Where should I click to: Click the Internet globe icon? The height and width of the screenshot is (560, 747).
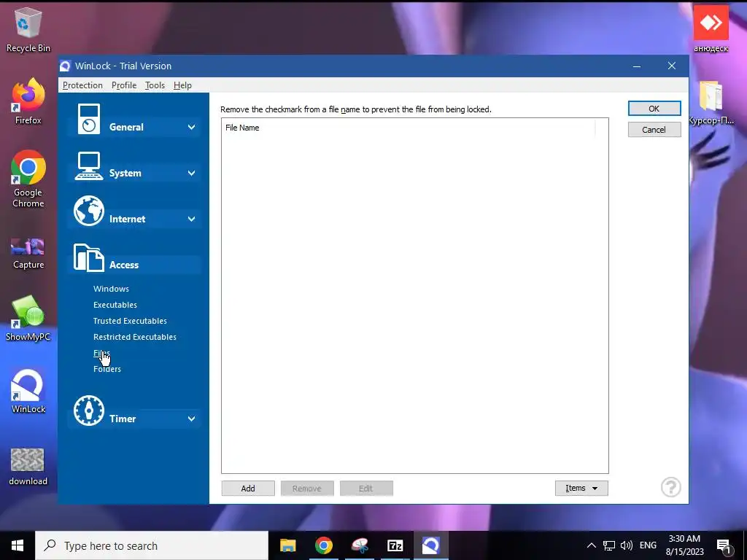coord(88,211)
